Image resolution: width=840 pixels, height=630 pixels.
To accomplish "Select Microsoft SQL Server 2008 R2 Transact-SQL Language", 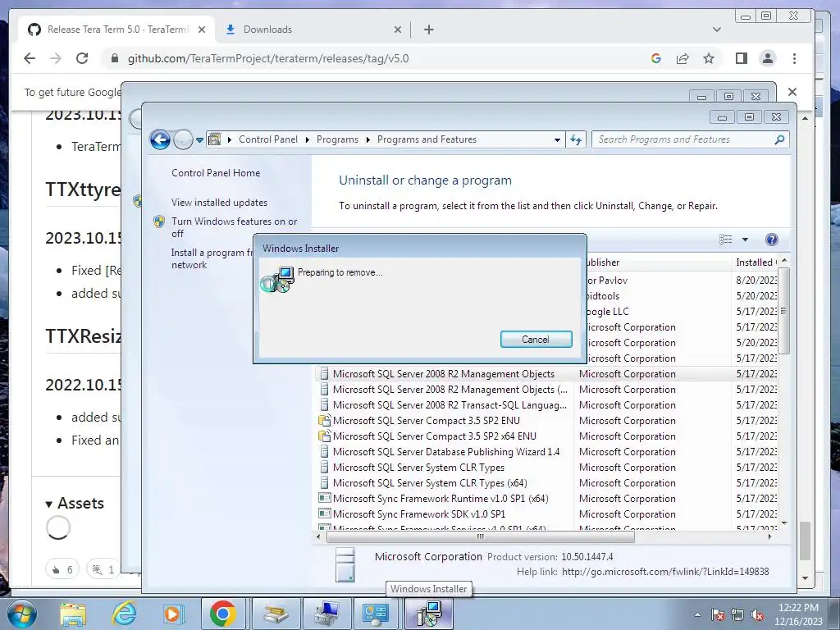I will click(449, 405).
